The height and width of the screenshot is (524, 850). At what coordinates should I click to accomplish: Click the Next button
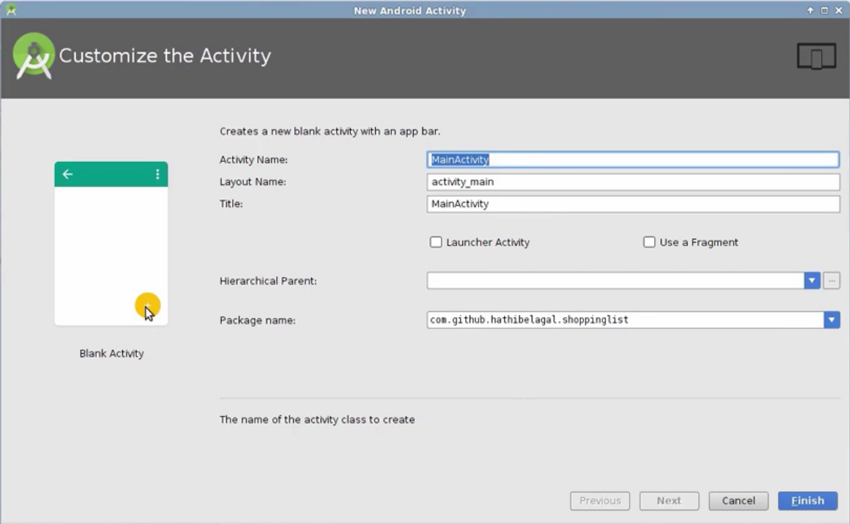[x=669, y=501]
